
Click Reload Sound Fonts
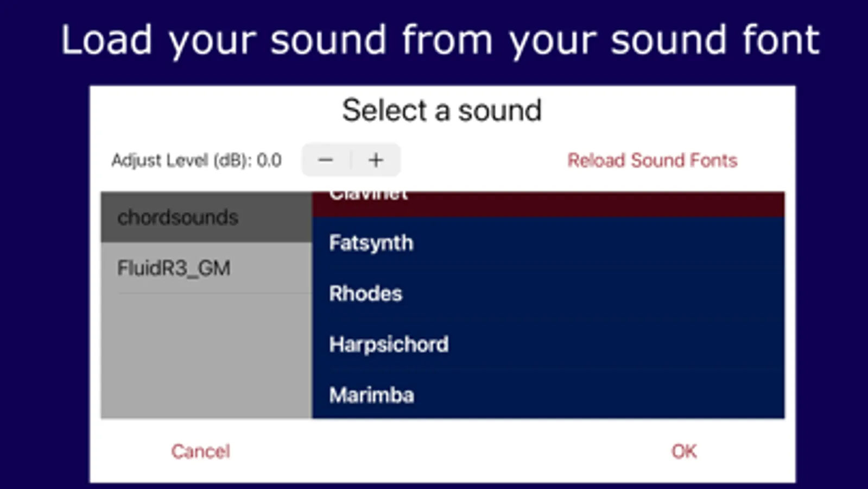[652, 160]
